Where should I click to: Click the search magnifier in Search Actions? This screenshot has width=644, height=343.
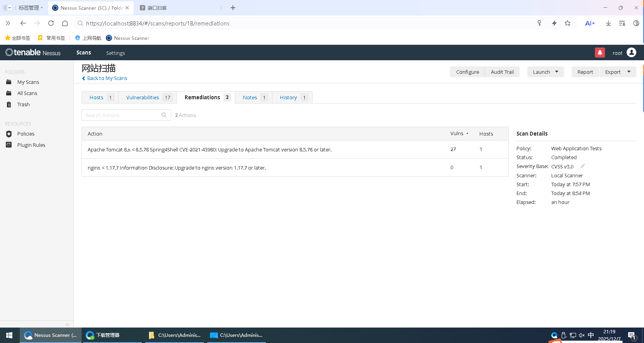[164, 115]
